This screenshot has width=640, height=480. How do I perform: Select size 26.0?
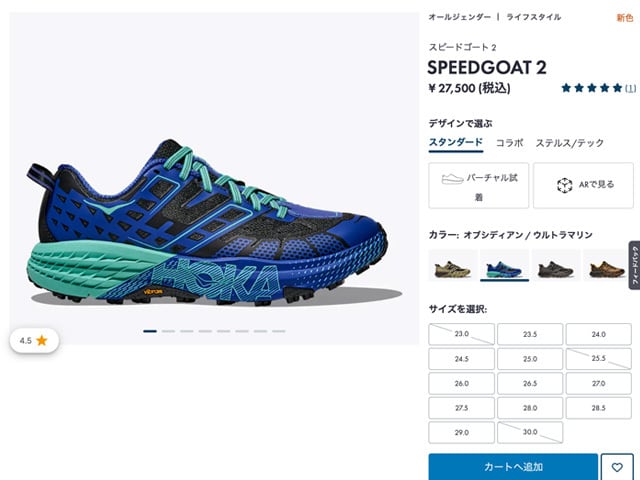461,383
